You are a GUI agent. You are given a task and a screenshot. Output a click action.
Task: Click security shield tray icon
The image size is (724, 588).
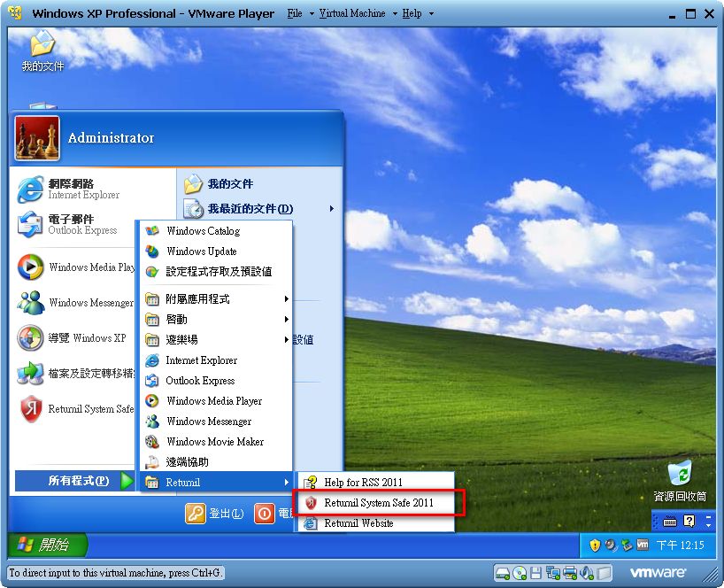(595, 545)
